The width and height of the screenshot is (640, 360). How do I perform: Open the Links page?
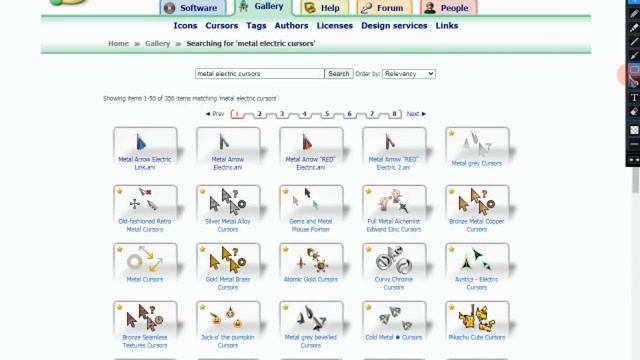447,26
